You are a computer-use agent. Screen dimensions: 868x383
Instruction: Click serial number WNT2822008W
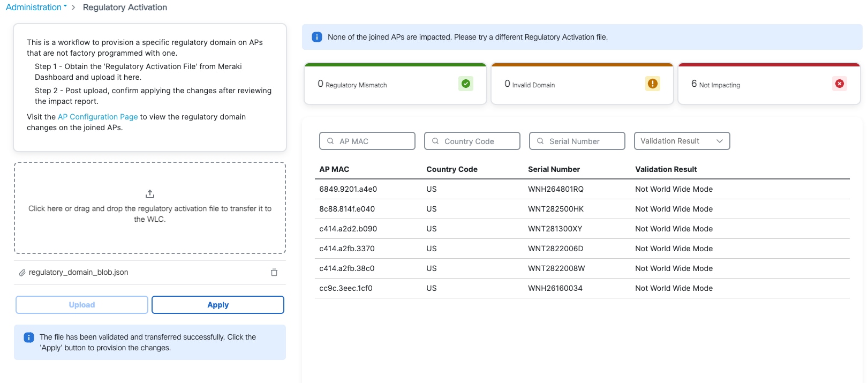[556, 268]
